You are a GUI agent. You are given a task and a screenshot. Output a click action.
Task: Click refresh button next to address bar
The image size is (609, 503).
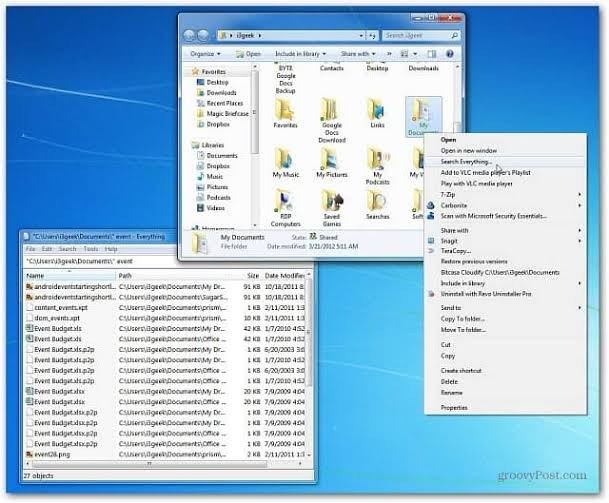(x=372, y=35)
